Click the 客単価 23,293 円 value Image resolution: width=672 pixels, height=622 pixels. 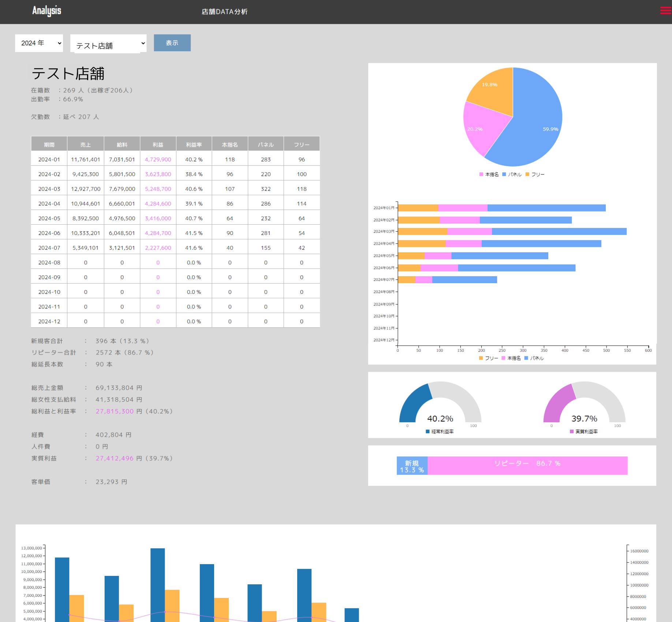click(x=111, y=482)
